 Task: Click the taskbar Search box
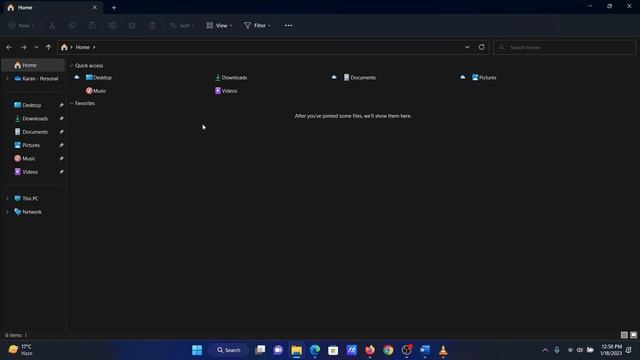click(x=229, y=350)
